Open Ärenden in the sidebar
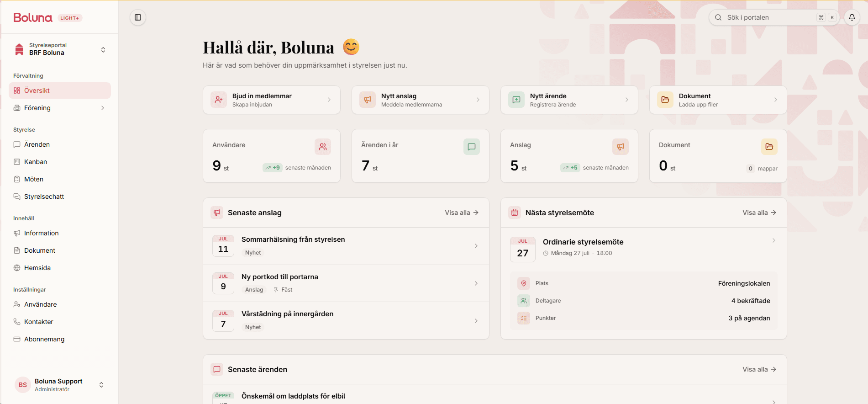Screen dimensions: 868x404 (60, 144)
